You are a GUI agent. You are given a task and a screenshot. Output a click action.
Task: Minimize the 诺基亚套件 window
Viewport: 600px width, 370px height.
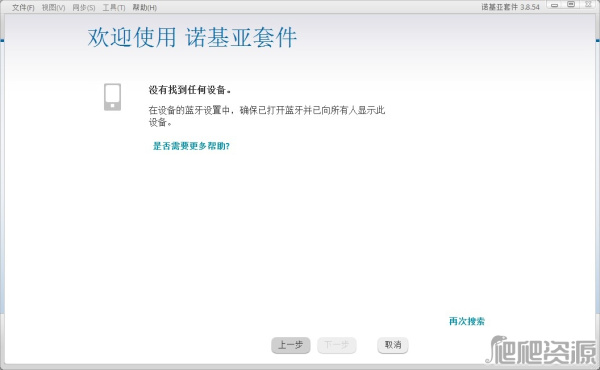tap(554, 5)
